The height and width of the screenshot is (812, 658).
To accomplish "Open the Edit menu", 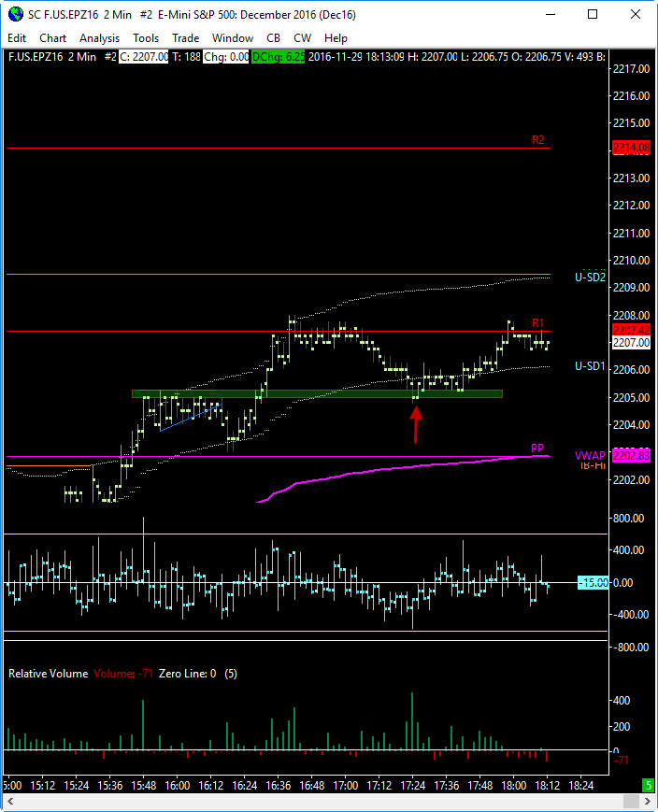I will point(17,38).
